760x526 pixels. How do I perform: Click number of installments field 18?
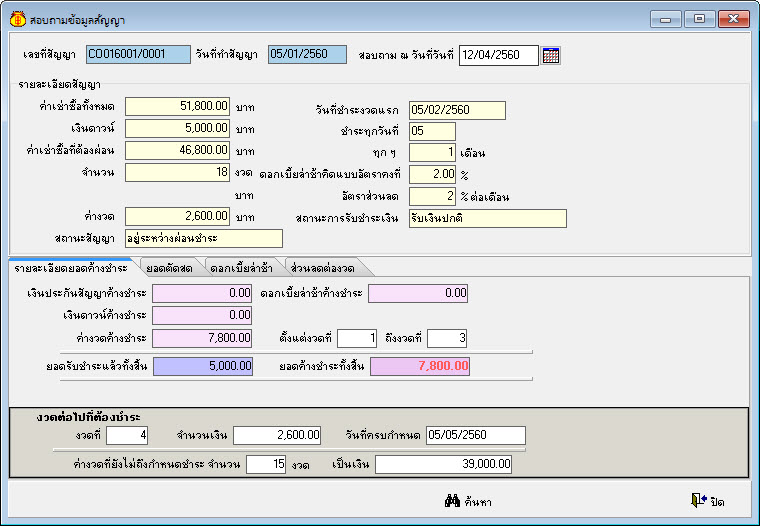point(177,173)
